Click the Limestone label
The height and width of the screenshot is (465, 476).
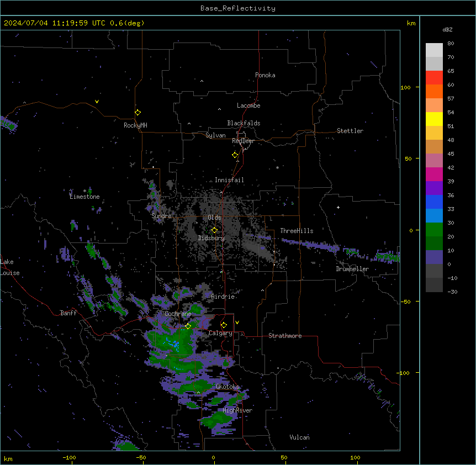pos(84,197)
